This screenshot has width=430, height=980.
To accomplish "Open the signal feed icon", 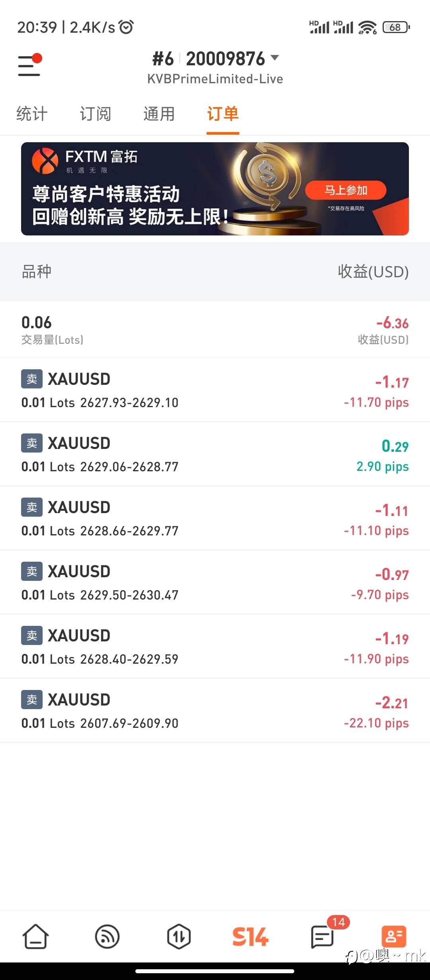I will click(107, 936).
